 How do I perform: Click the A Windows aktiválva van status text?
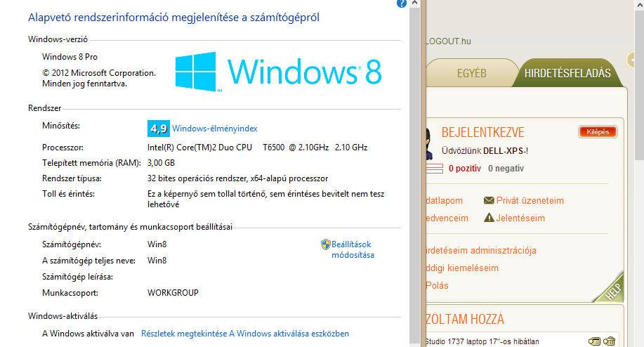[x=88, y=334]
